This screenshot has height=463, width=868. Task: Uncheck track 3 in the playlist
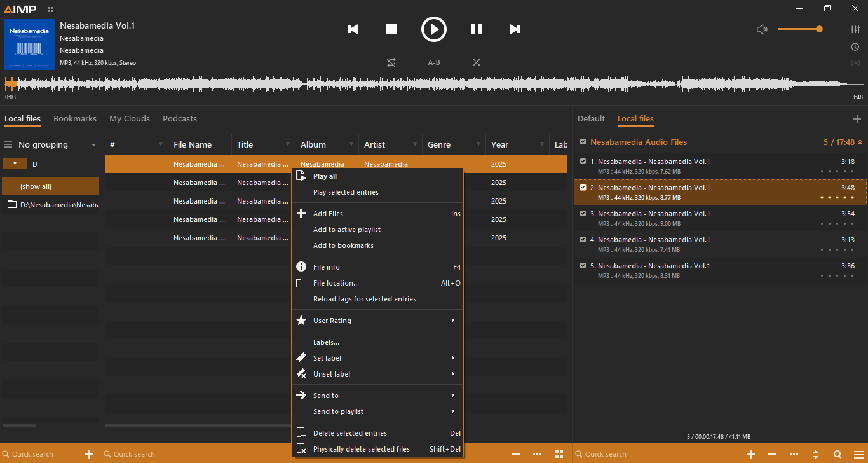[583, 214]
